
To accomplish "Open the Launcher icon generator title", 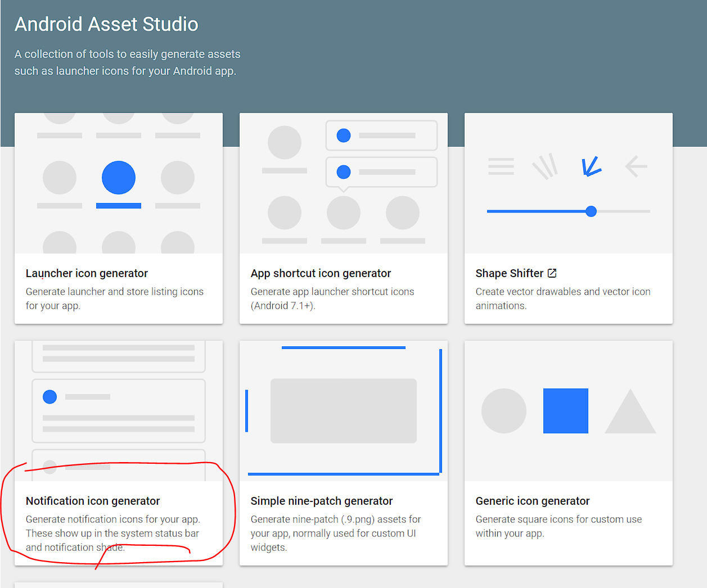I will click(x=87, y=273).
